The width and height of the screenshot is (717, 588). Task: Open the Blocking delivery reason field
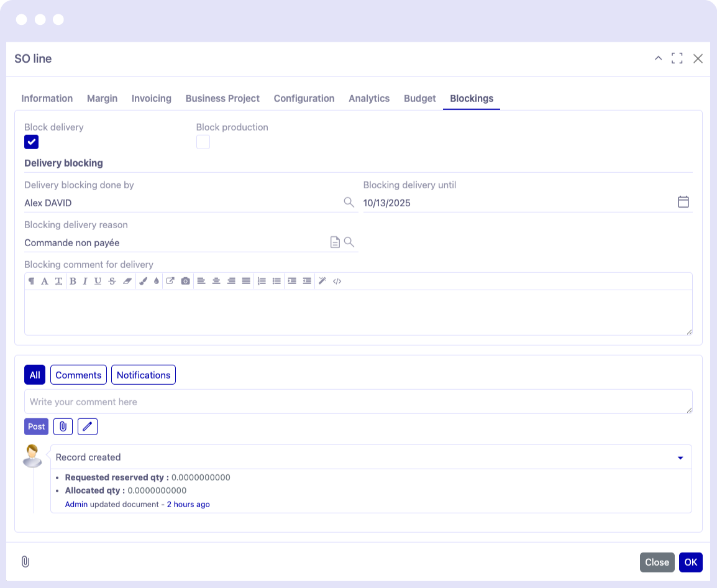174,242
